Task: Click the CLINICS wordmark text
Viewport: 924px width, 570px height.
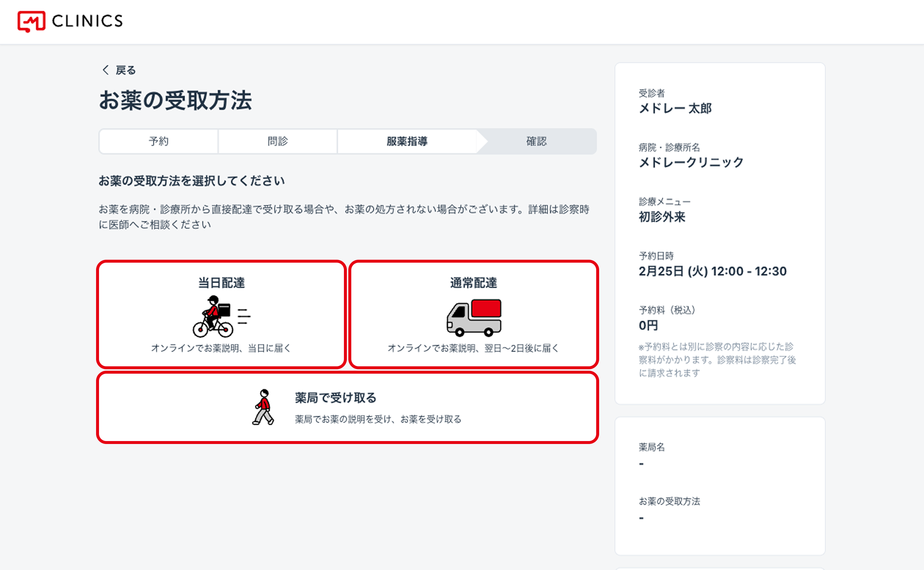Action: click(x=88, y=21)
